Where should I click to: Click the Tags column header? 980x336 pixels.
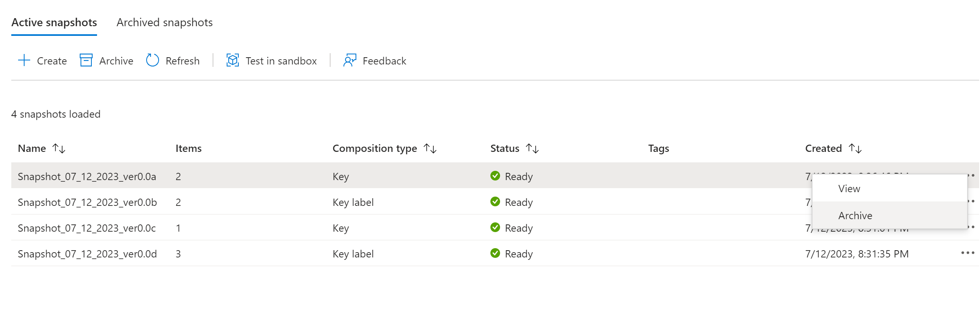coord(658,149)
